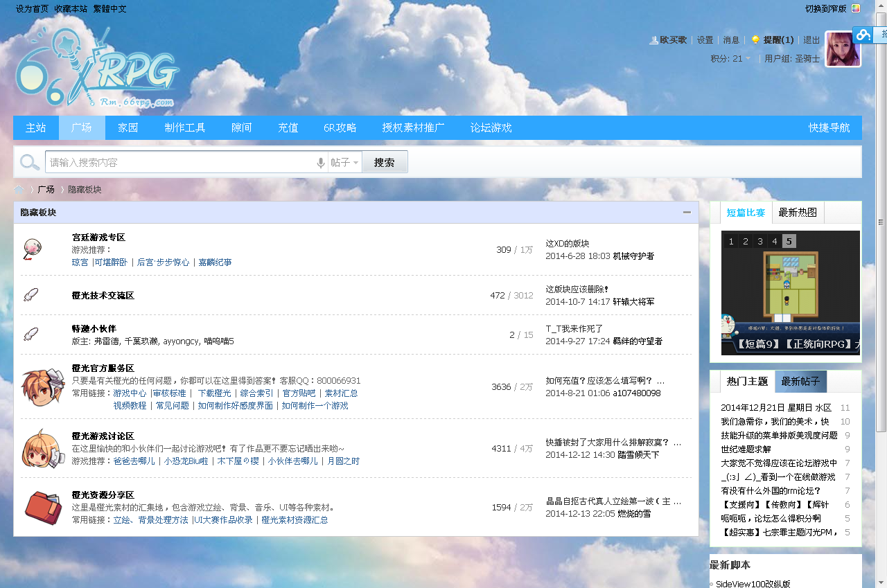Select the 短篇比赛 tab
887x588 pixels.
pyautogui.click(x=746, y=213)
